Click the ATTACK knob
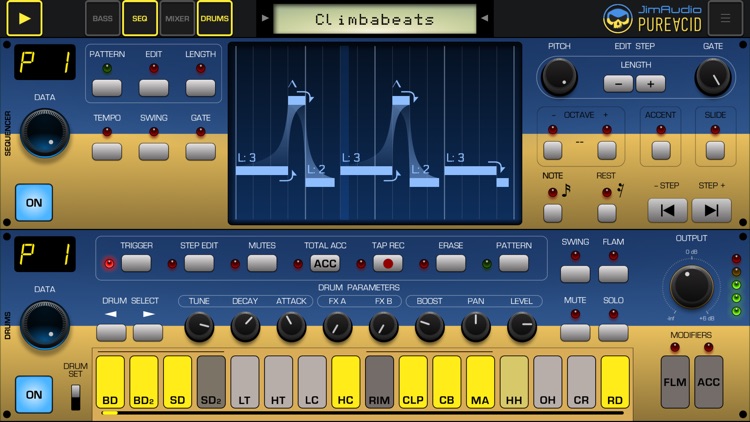 pyautogui.click(x=291, y=327)
